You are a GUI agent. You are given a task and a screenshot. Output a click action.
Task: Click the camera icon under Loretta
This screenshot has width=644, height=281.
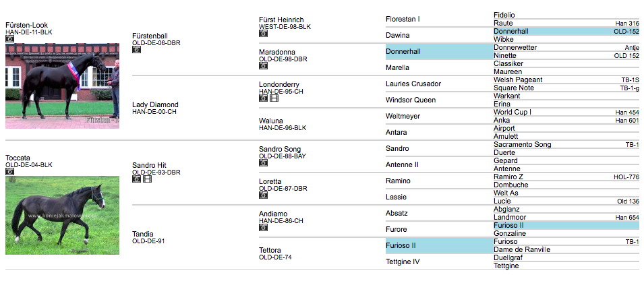263,195
